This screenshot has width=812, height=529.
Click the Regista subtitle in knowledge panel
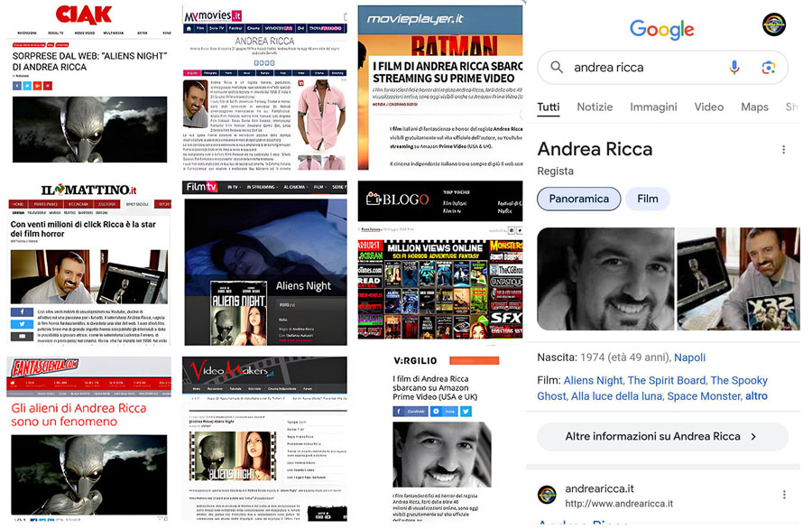(x=555, y=172)
